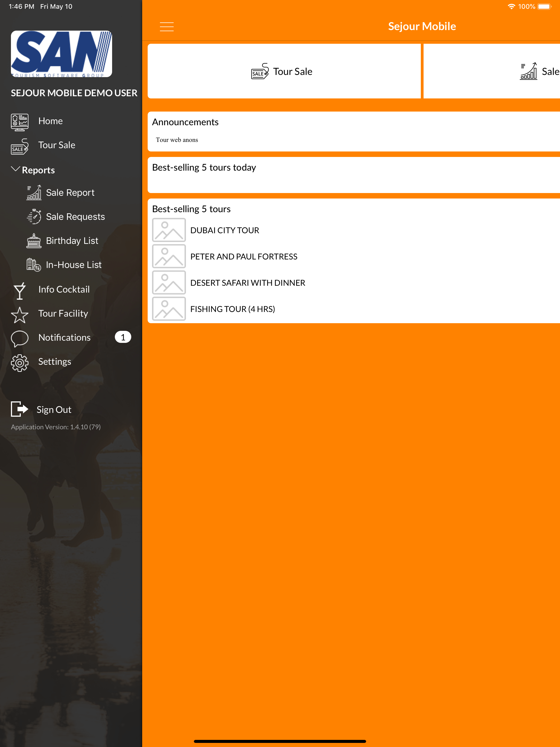This screenshot has height=747, width=560.
Task: Select PETER AND PAUL FORTRESS text row
Action: pos(244,257)
